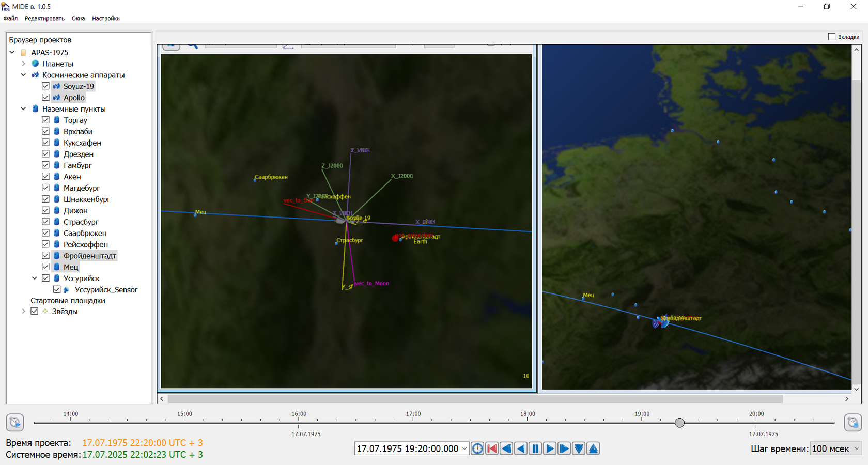The width and height of the screenshot is (868, 465).
Task: Open the Редактировать menu
Action: tap(44, 18)
